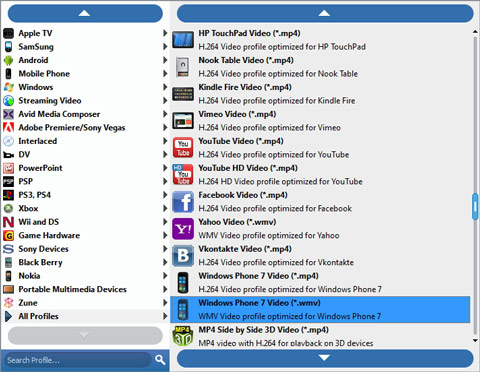Select Windows Phone 7 Video (*.wmv) profile
480x372 pixels.
coord(320,310)
